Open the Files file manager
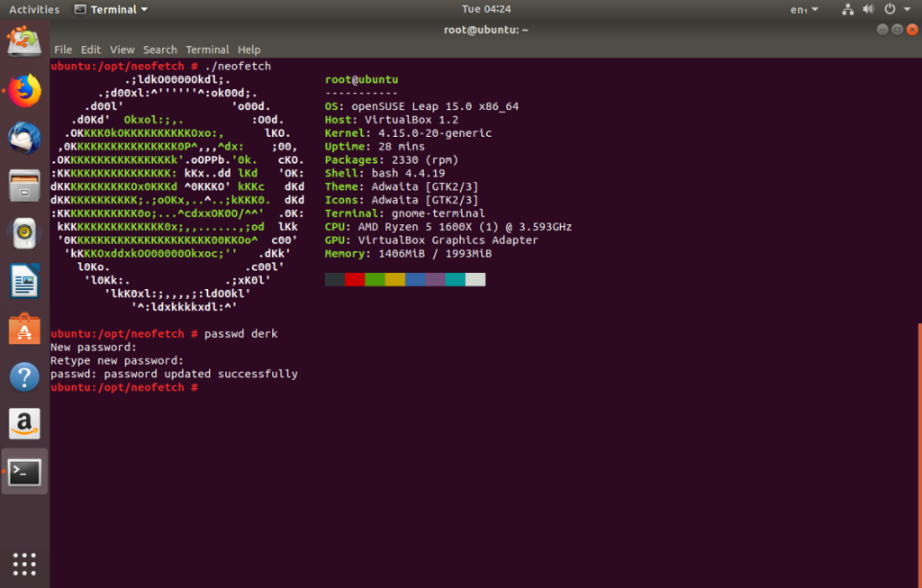This screenshot has height=588, width=922. (23, 186)
